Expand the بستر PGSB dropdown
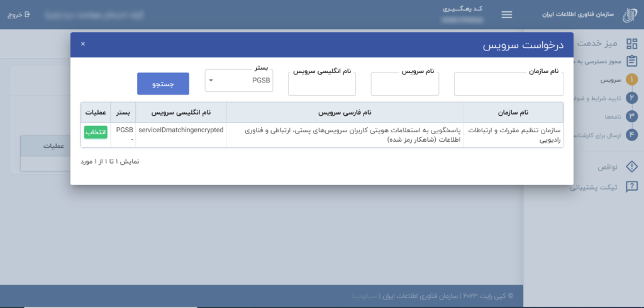The image size is (644, 308). pyautogui.click(x=239, y=81)
